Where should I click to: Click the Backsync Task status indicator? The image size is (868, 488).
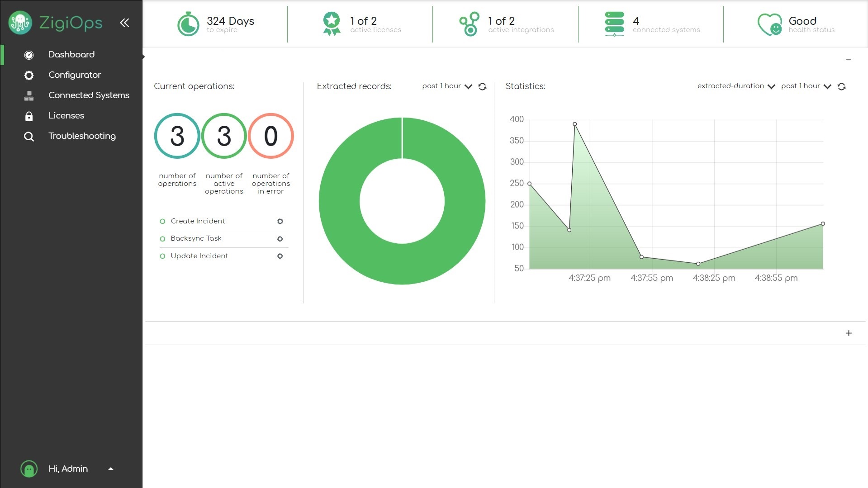coord(162,238)
